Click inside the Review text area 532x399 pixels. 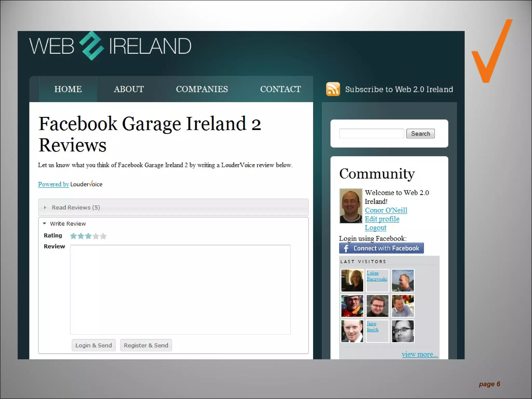point(180,289)
